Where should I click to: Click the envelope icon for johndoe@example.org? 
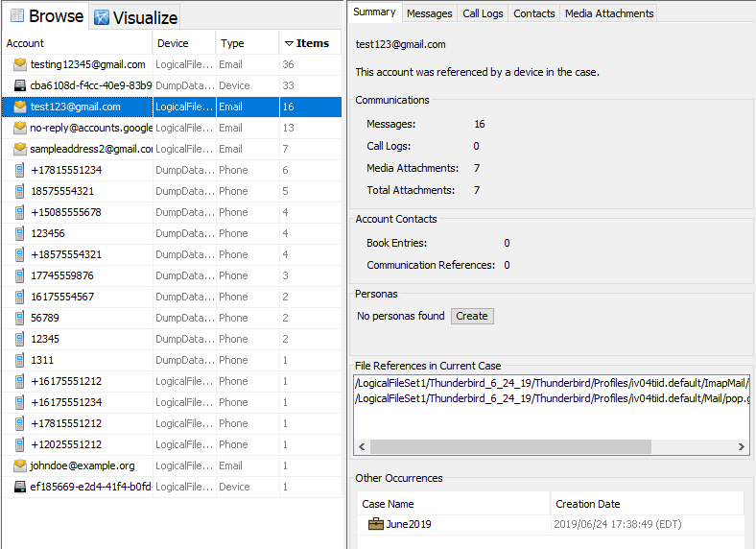click(20, 465)
